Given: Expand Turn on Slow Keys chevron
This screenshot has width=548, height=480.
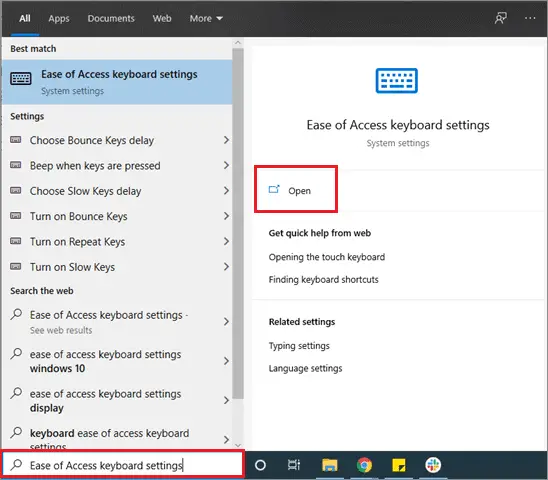Looking at the screenshot, I should tap(226, 267).
